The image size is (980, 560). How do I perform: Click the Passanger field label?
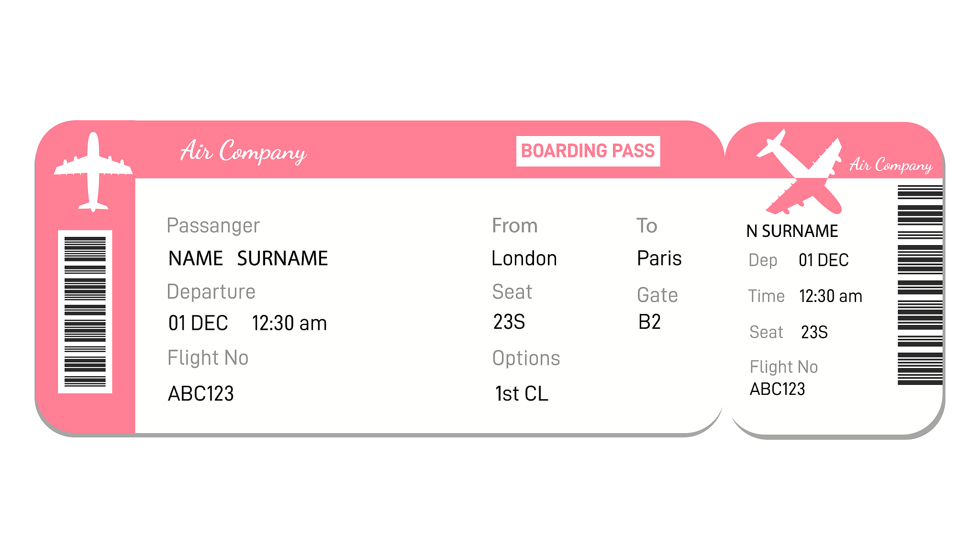pyautogui.click(x=213, y=225)
